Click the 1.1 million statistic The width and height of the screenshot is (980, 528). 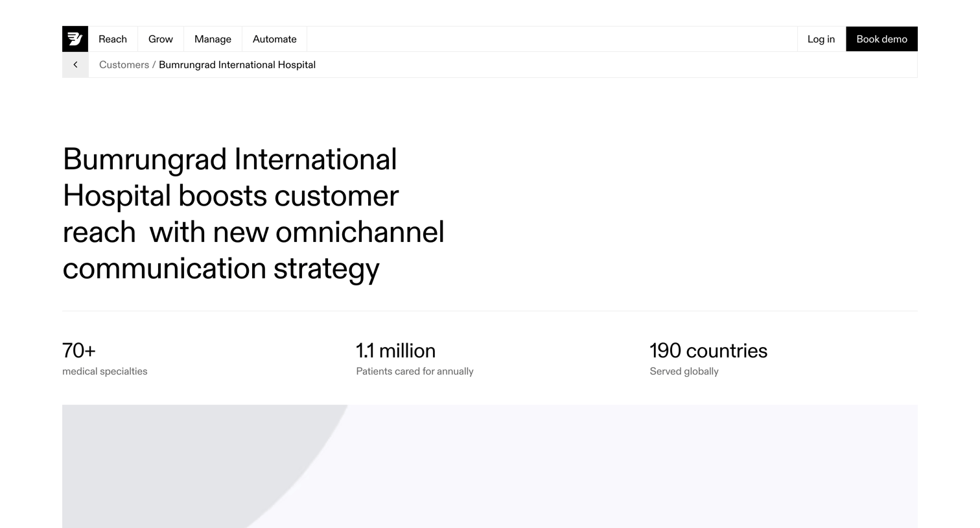point(395,350)
